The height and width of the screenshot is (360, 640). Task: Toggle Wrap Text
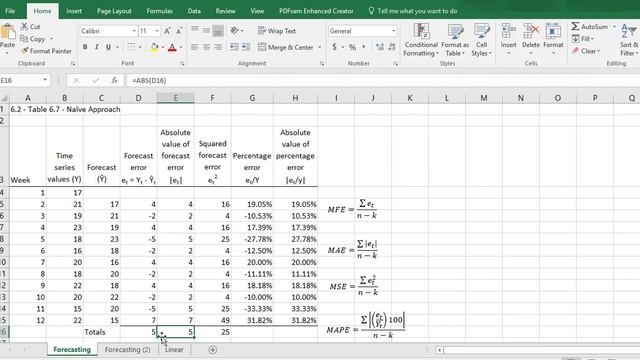277,31
